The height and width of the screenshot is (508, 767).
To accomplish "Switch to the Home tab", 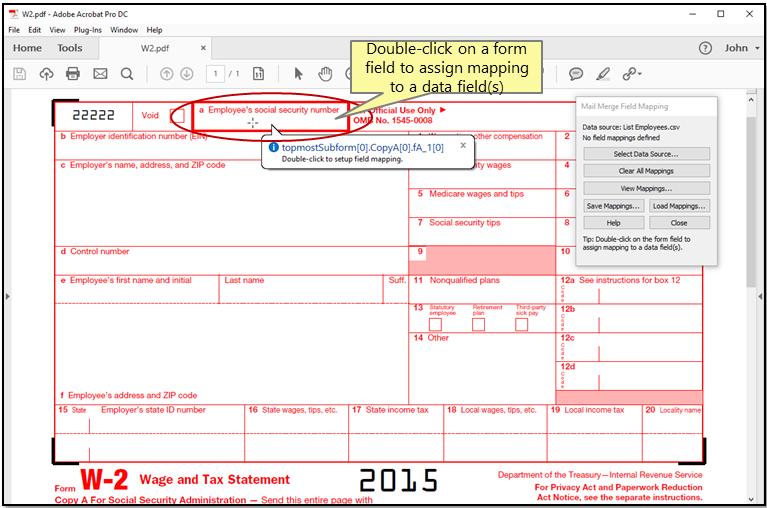I will (27, 48).
